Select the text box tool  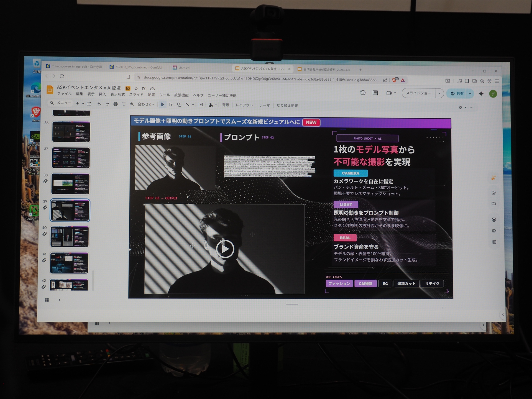click(171, 104)
